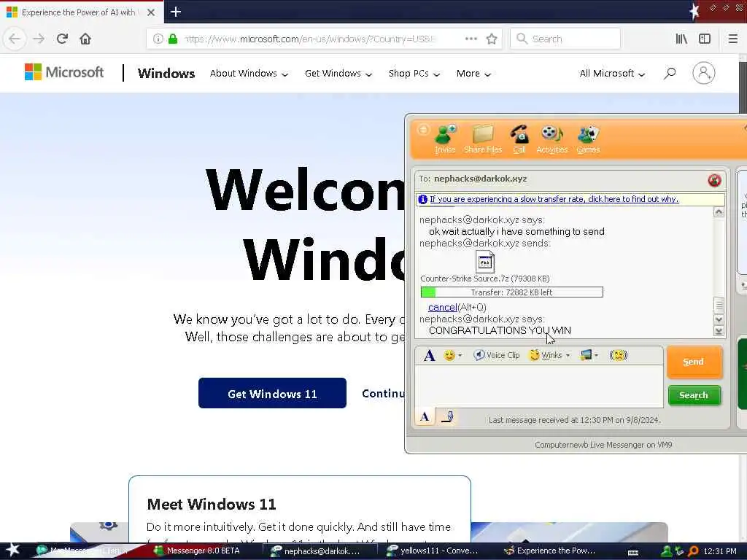
Task: Click the Get Windows 11 button
Action: pos(272,393)
